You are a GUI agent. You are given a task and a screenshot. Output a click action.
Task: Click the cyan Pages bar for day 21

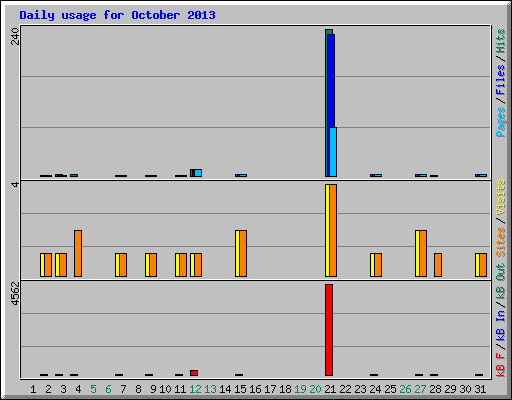[x=333, y=152]
